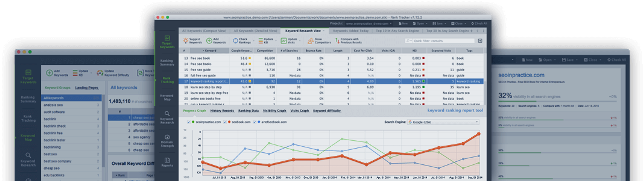The width and height of the screenshot is (644, 181).
Task: Click Update Keyword Difficulty icon in left window
Action: click(100, 73)
